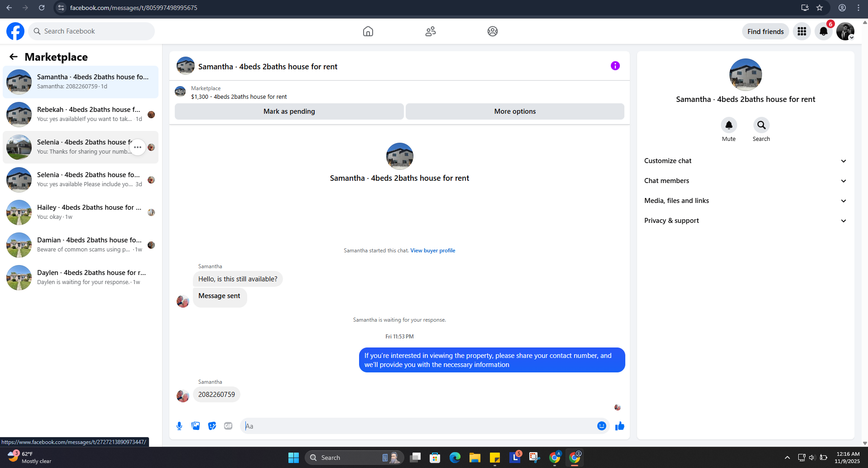The image size is (868, 468).
Task: Bookmark this page with star icon
Action: 820,8
